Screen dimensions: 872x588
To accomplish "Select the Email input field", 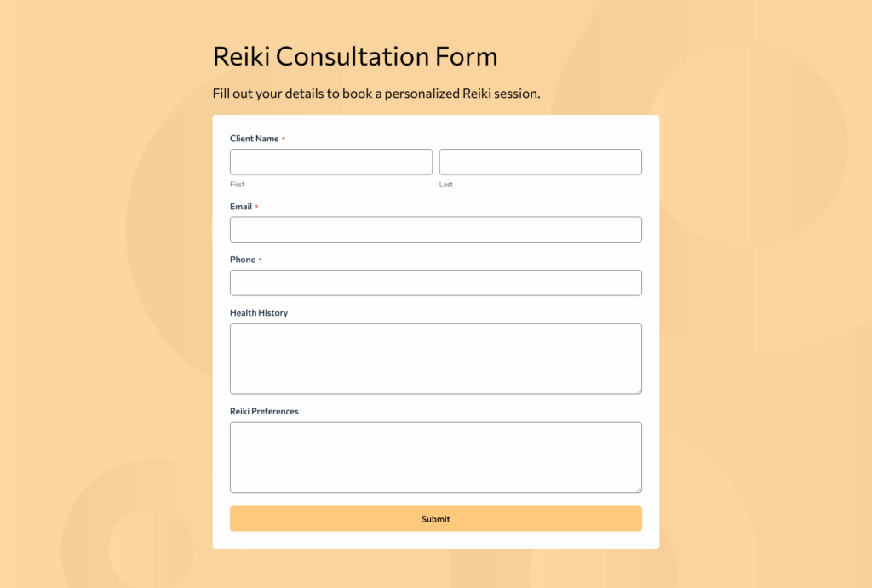I will tap(435, 229).
